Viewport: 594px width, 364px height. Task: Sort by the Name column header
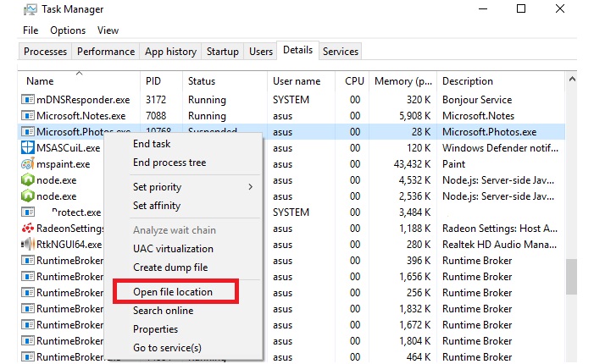coord(79,81)
